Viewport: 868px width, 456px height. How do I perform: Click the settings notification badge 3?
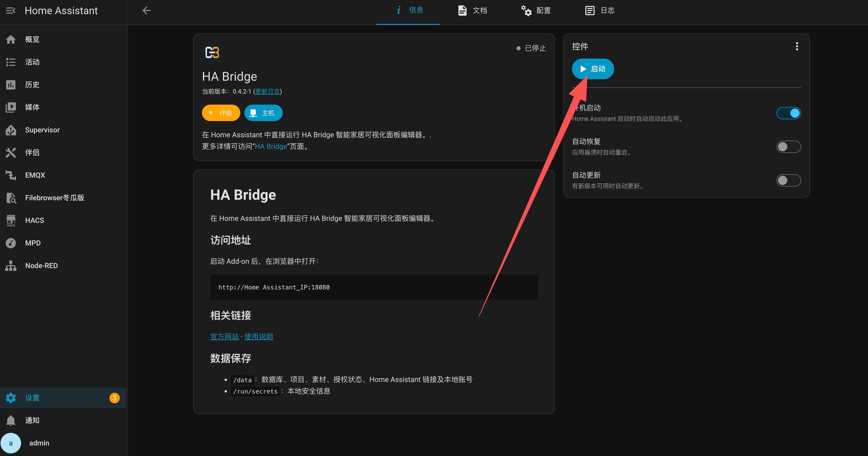pos(115,398)
